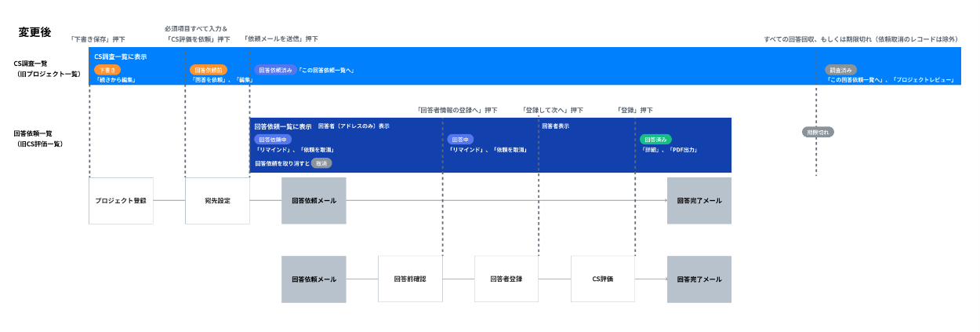
Task: Select the gray 調査済み badge
Action: [840, 70]
